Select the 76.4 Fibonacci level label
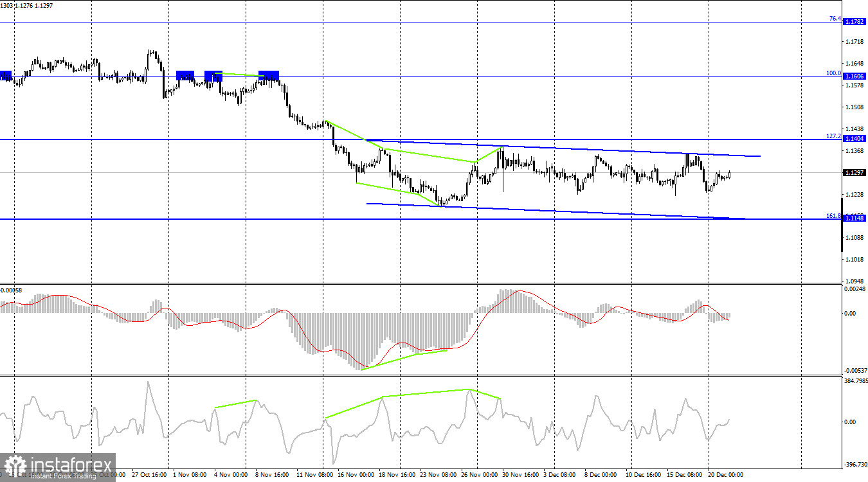 pos(835,19)
